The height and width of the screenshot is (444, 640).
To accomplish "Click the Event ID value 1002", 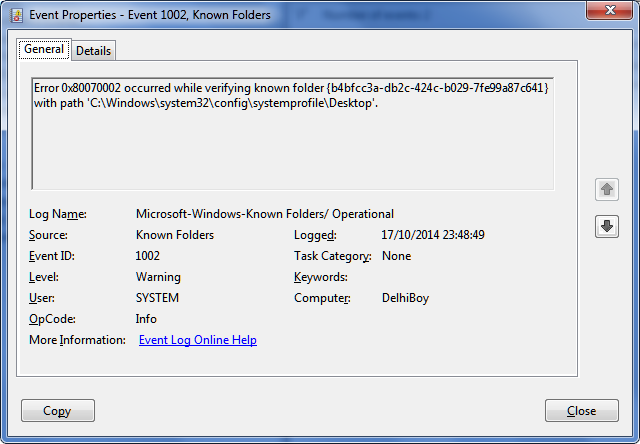I will click(147, 256).
